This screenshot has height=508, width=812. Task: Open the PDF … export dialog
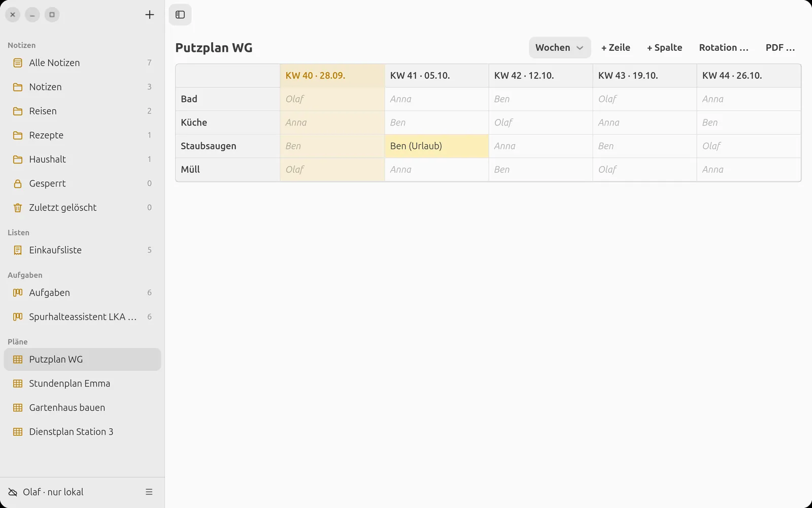(780, 48)
